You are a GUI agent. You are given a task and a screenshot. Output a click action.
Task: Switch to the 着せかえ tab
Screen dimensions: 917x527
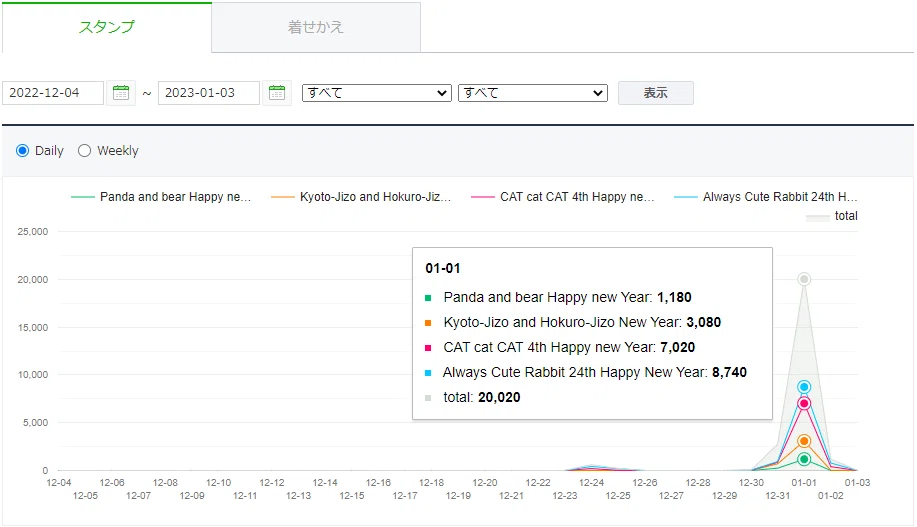(x=316, y=27)
